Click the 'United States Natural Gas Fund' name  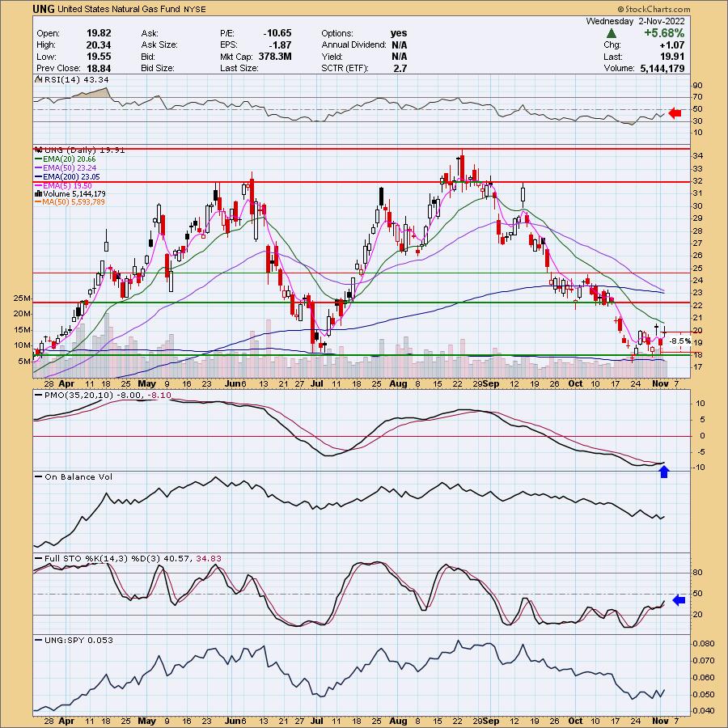118,9
